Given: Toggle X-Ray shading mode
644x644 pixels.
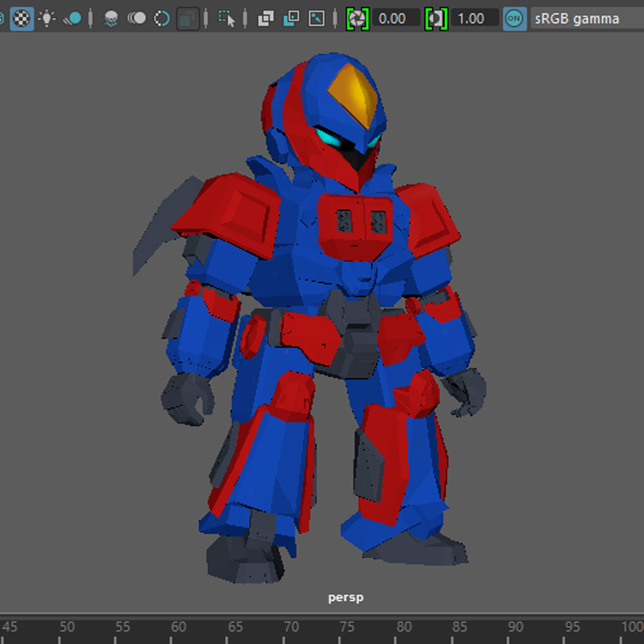Looking at the screenshot, I should click(265, 18).
